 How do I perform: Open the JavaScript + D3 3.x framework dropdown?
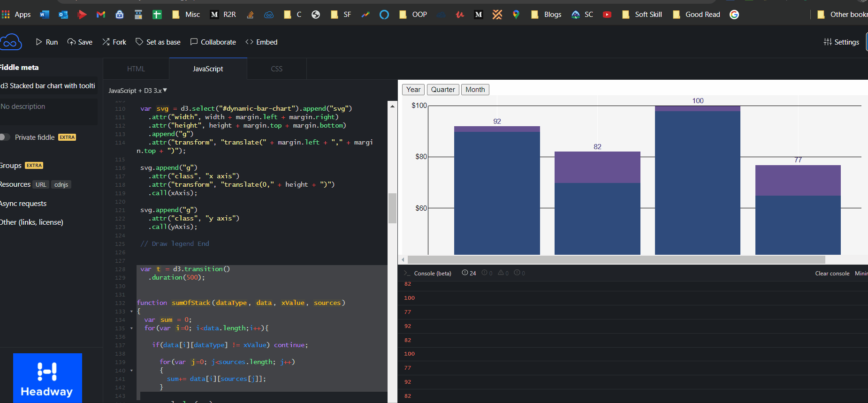tap(137, 91)
